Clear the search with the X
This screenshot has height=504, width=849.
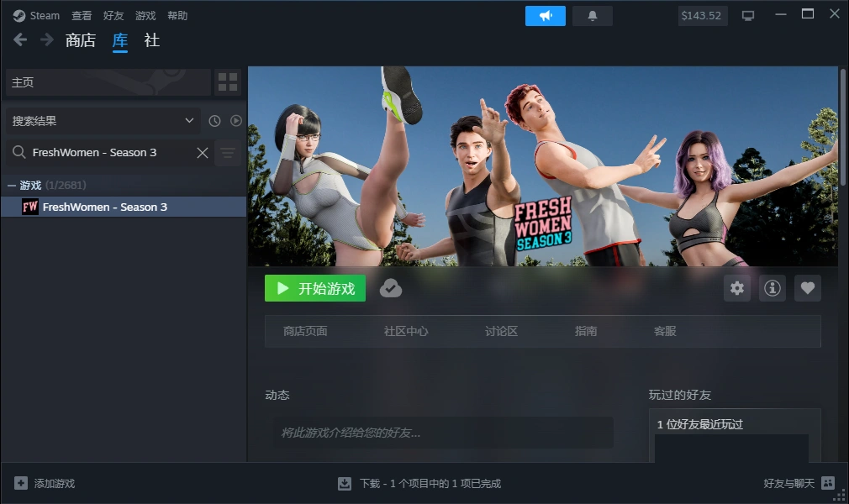click(x=203, y=153)
